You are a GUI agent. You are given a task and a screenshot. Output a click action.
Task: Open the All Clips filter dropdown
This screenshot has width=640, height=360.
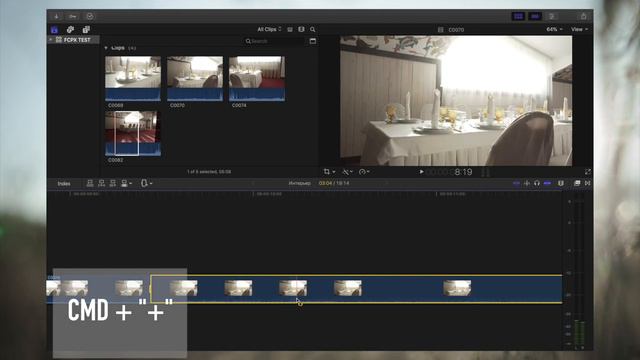pyautogui.click(x=269, y=29)
